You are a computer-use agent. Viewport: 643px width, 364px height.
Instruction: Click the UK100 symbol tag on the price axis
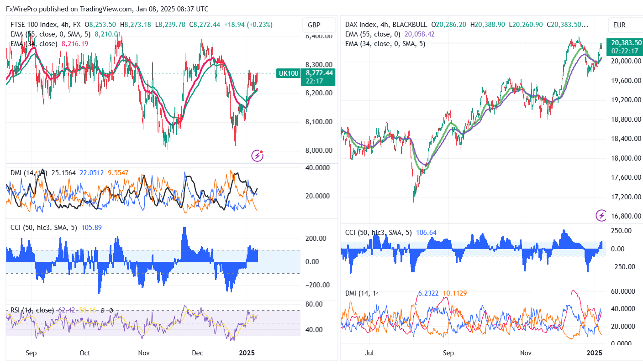click(288, 73)
